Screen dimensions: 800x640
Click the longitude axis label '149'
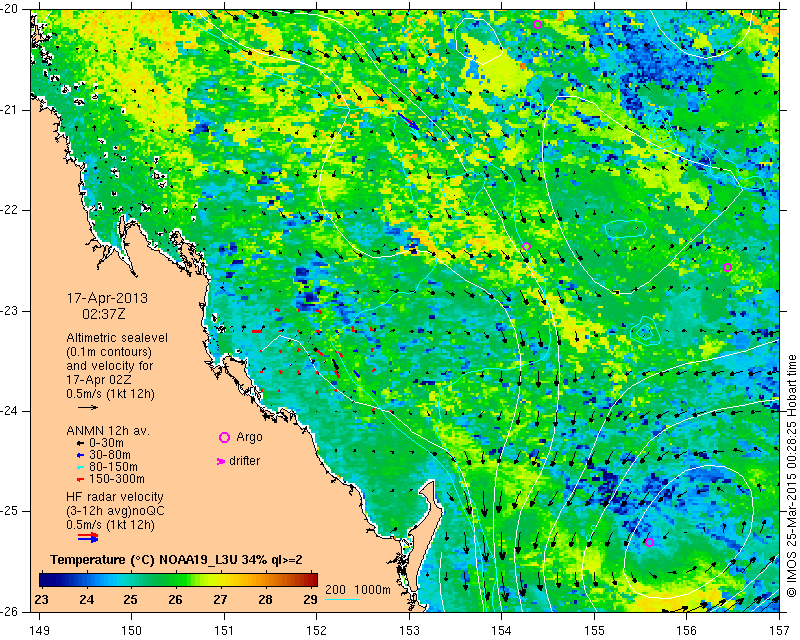tap(39, 631)
